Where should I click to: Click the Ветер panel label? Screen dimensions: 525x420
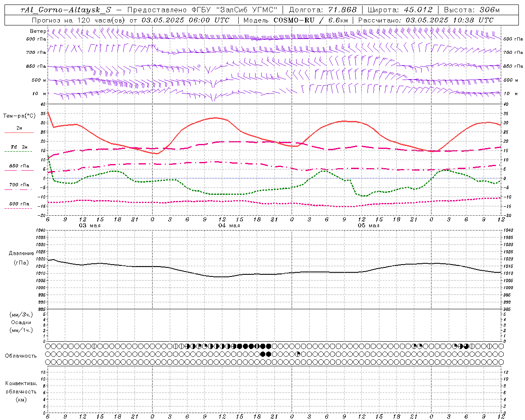coord(38,31)
